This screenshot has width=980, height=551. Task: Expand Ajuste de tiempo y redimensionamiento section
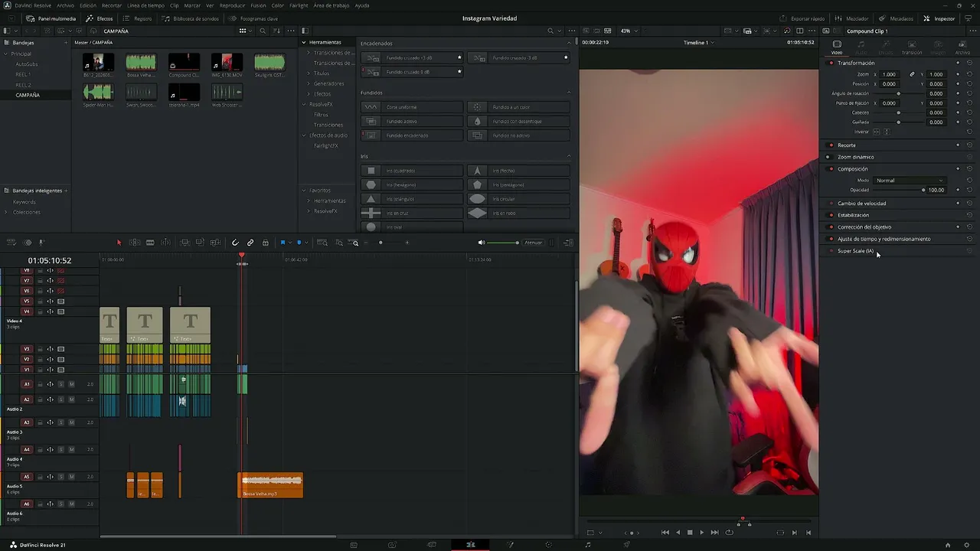(x=884, y=239)
